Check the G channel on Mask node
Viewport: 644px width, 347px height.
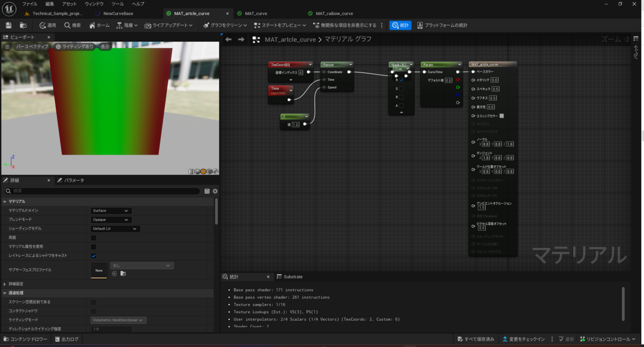coord(401,88)
